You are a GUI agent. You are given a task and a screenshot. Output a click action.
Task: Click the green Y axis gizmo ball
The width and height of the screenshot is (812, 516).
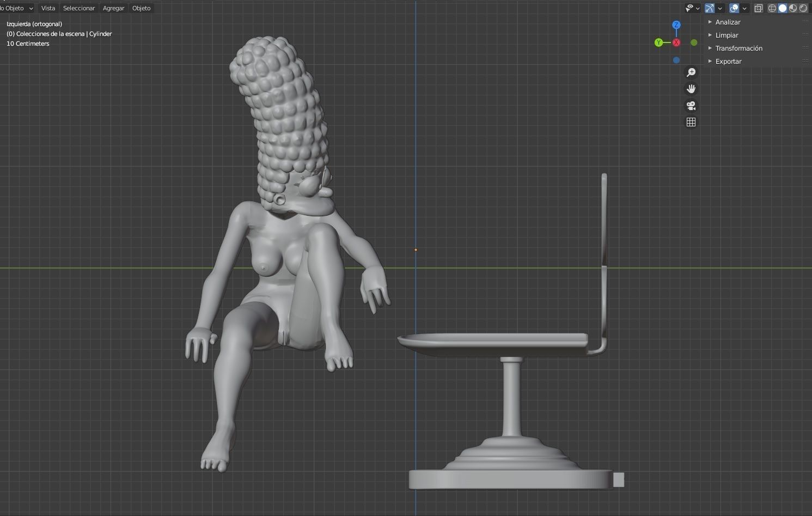659,43
